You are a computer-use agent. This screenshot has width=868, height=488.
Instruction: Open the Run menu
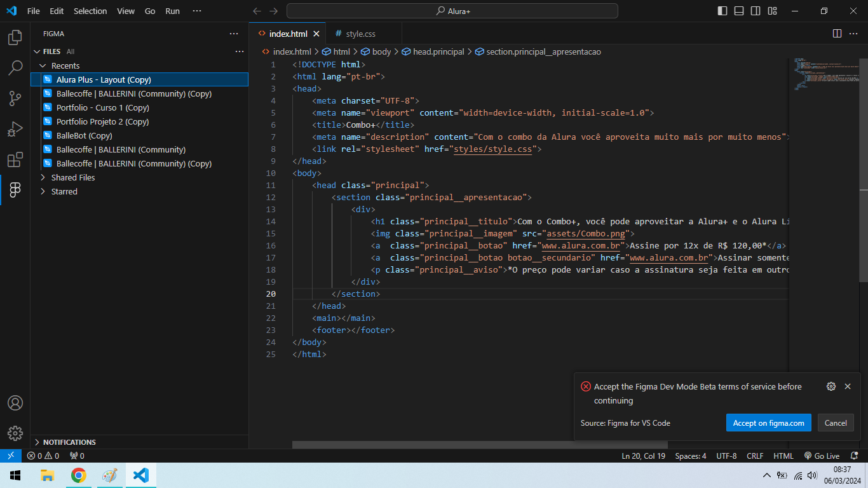172,11
